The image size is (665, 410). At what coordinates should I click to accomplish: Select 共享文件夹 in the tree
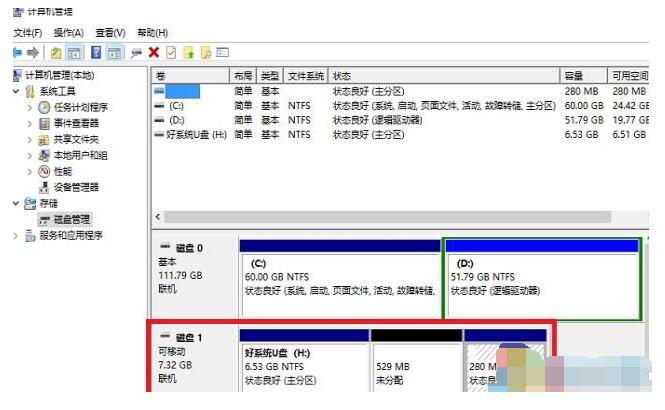[x=76, y=139]
